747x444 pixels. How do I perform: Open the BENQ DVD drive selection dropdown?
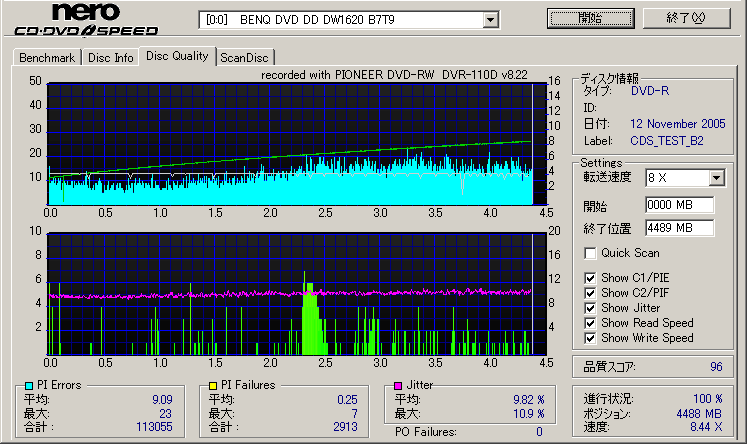coord(490,20)
